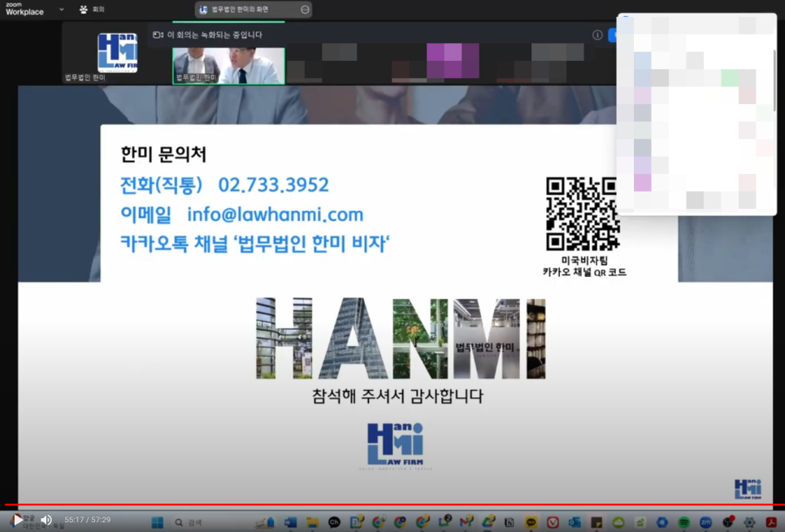
Task: Open the black Ch chat app in taskbar
Action: coord(335,522)
